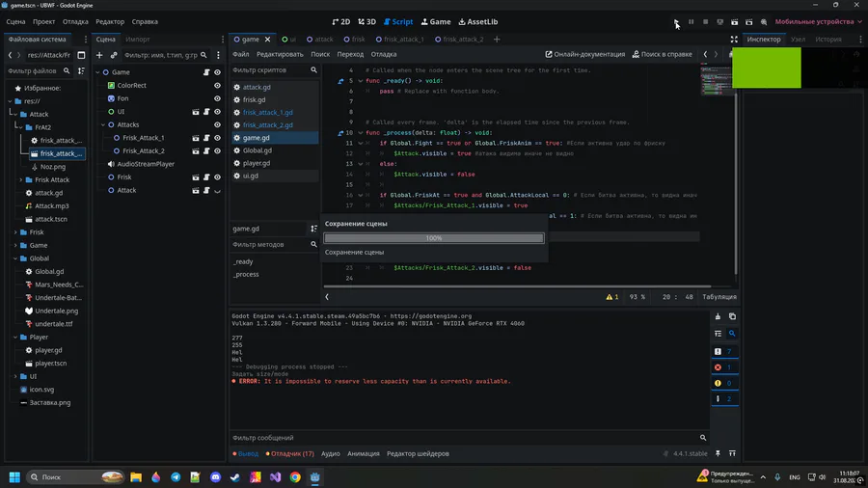Open the Отладчик (17) panel
Viewport: 868px width, 488px height.
tap(289, 453)
